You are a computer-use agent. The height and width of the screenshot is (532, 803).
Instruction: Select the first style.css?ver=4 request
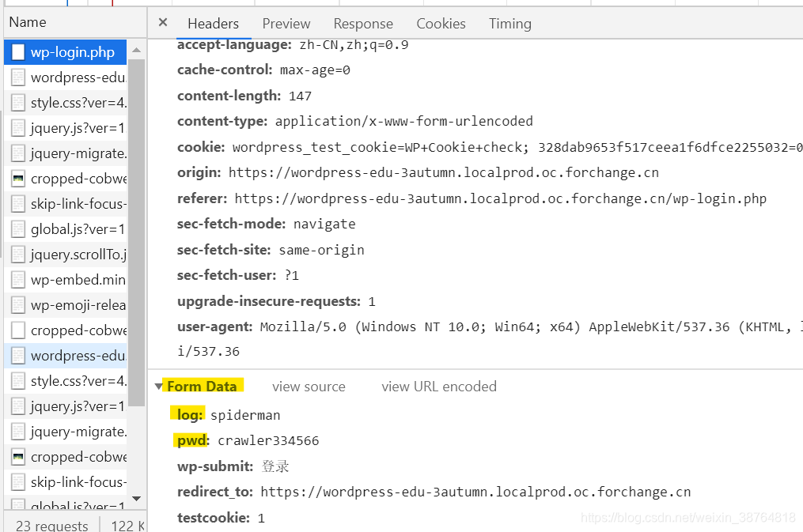coord(66,103)
